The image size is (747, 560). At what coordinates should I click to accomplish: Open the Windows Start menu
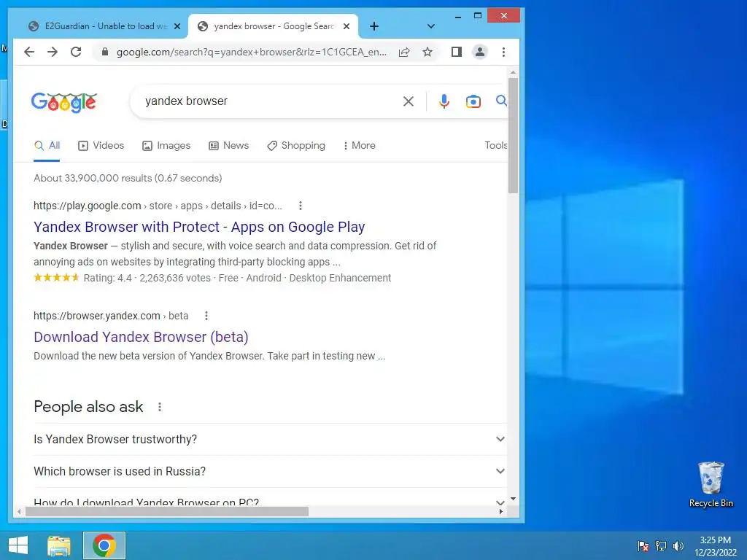18,545
